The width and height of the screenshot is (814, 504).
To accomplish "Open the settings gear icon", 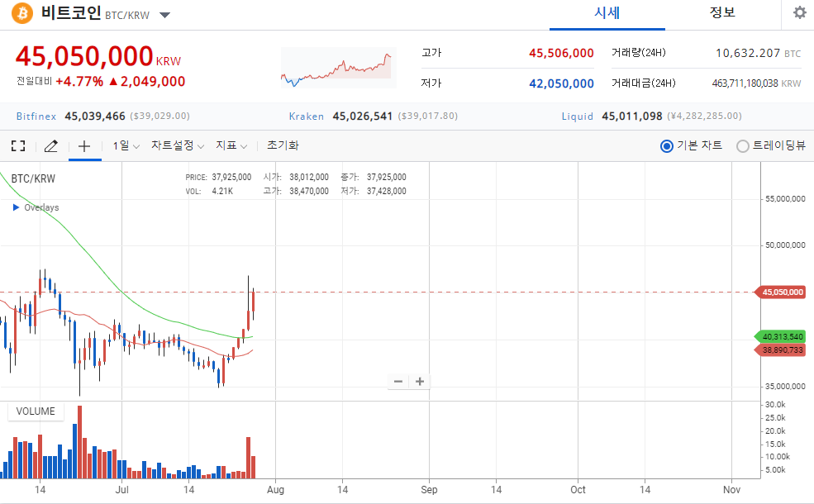I will tap(799, 12).
